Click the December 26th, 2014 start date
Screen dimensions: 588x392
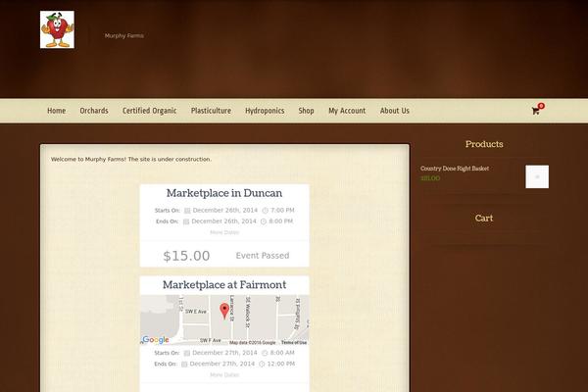click(x=225, y=210)
